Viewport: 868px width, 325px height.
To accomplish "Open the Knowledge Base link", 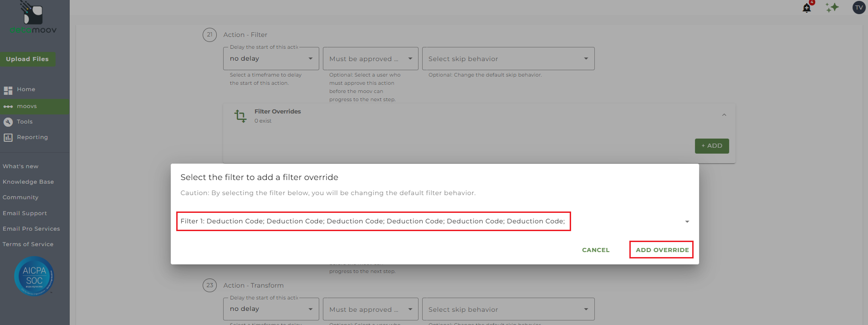I will tap(28, 182).
